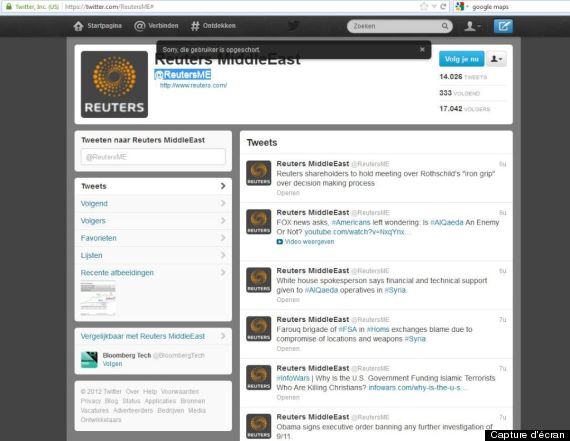The height and width of the screenshot is (441, 570).
Task: Click 'Vergelijkbaar met Reuters MiddleEast' link
Action: pos(142,336)
